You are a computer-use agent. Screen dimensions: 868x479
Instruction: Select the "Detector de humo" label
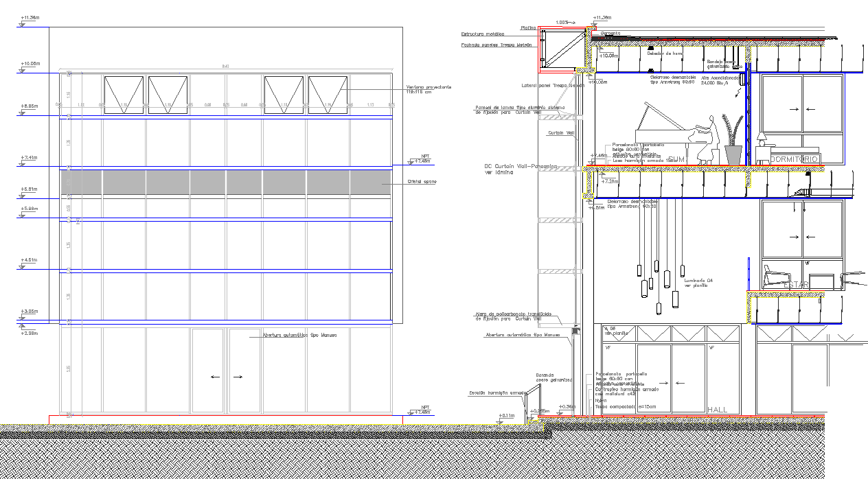(x=665, y=52)
